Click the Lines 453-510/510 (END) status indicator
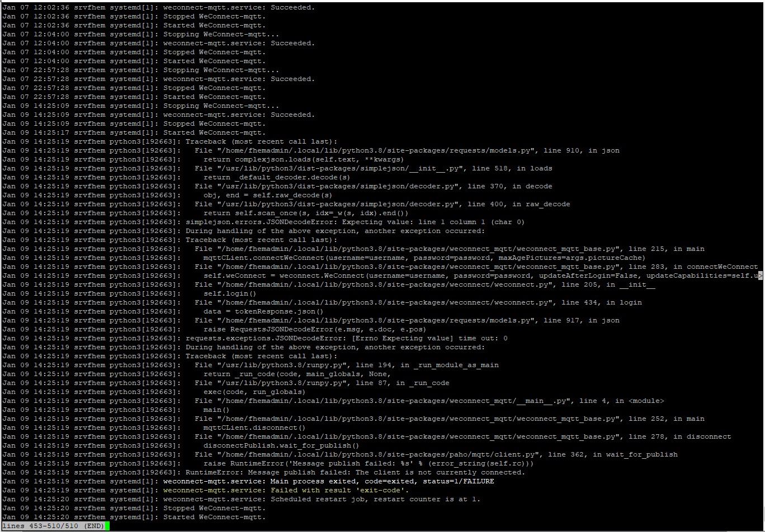 50,526
